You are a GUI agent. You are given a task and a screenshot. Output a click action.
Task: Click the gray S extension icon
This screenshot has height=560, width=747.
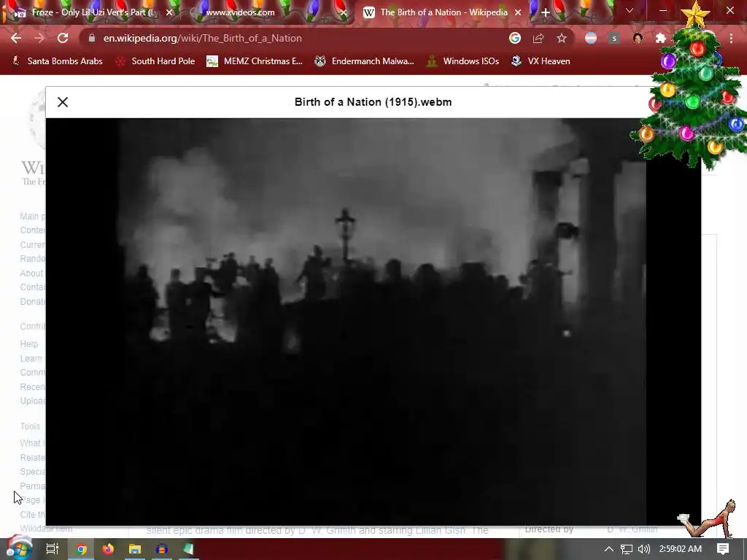pos(614,38)
